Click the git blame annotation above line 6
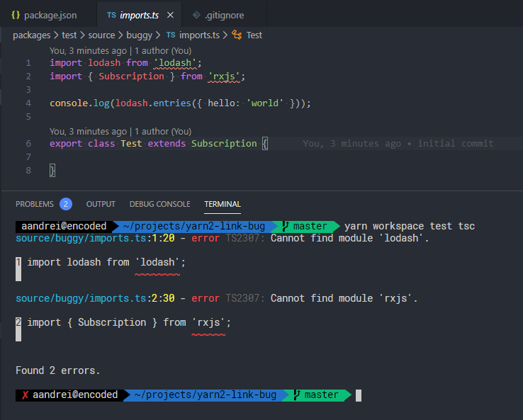The image size is (523, 420). click(x=120, y=131)
